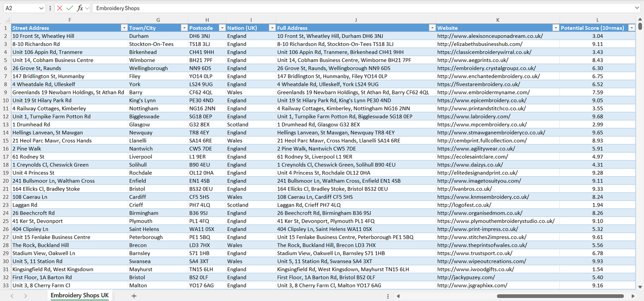Open the Insert Function (fx) dialog

click(x=80, y=8)
